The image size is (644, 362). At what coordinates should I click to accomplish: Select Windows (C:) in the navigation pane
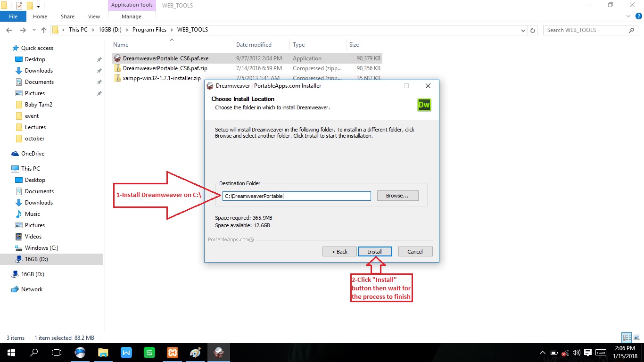[x=41, y=248]
